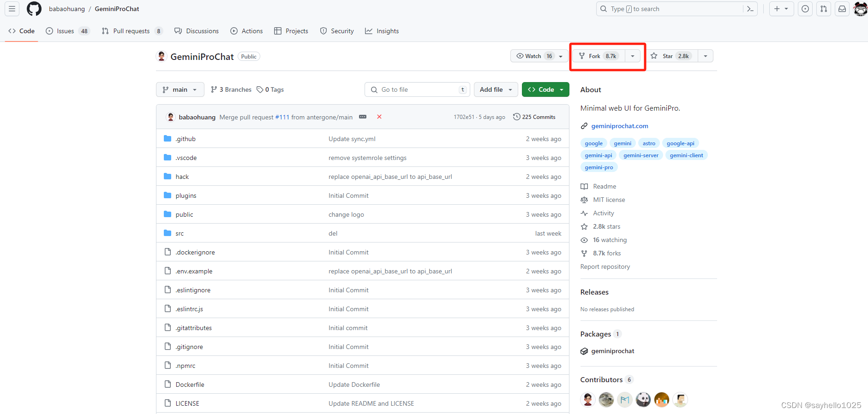This screenshot has width=868, height=414.
Task: Open the public folder
Action: tap(185, 214)
